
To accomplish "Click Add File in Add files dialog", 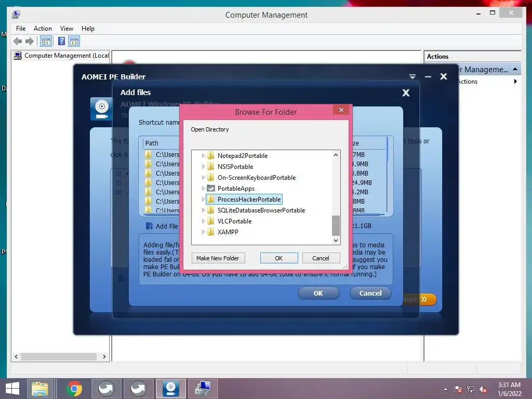I will click(x=162, y=226).
